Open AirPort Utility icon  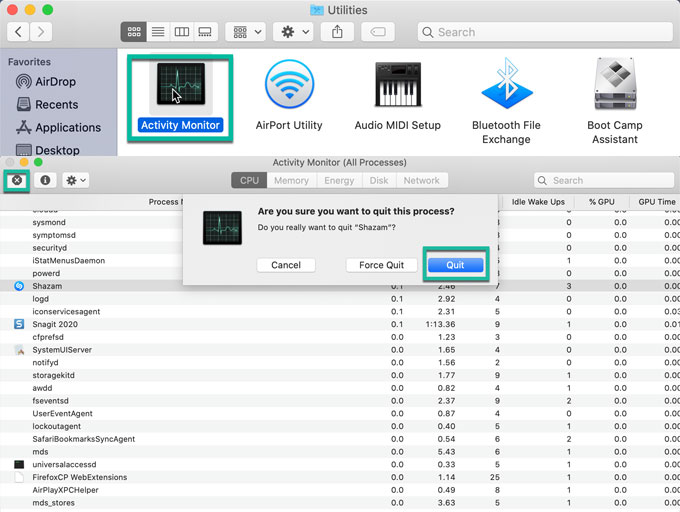pos(289,86)
